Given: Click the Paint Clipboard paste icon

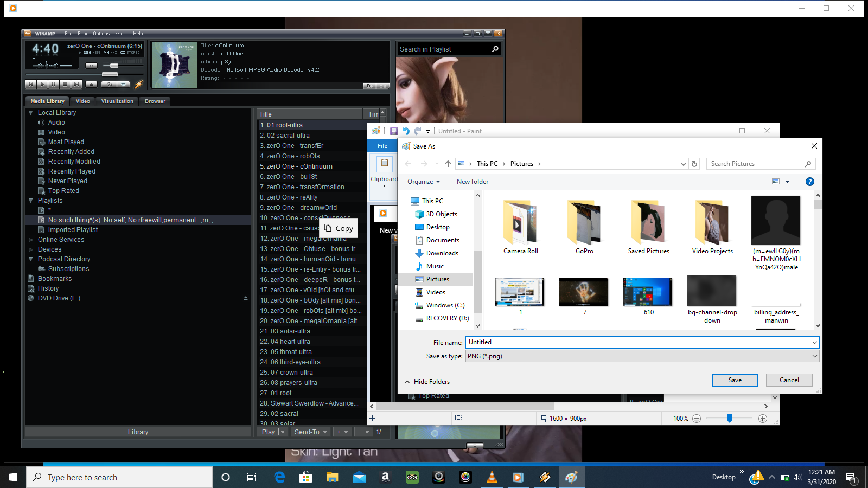Looking at the screenshot, I should [x=384, y=163].
